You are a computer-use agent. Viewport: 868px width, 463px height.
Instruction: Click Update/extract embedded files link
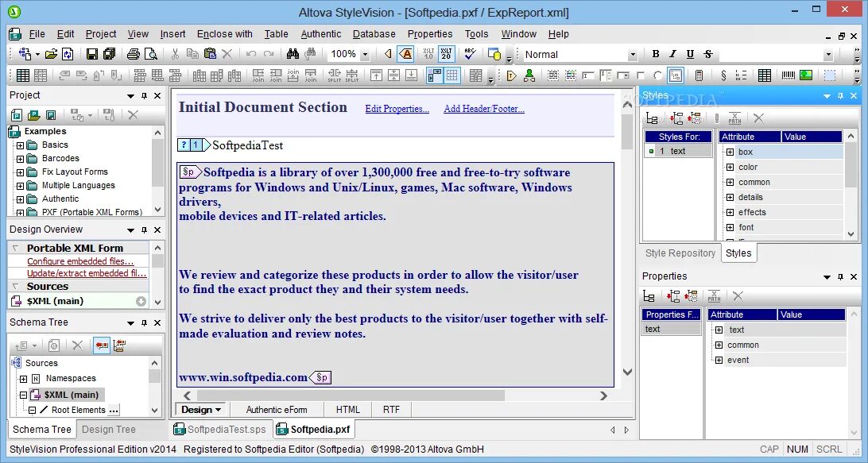87,273
